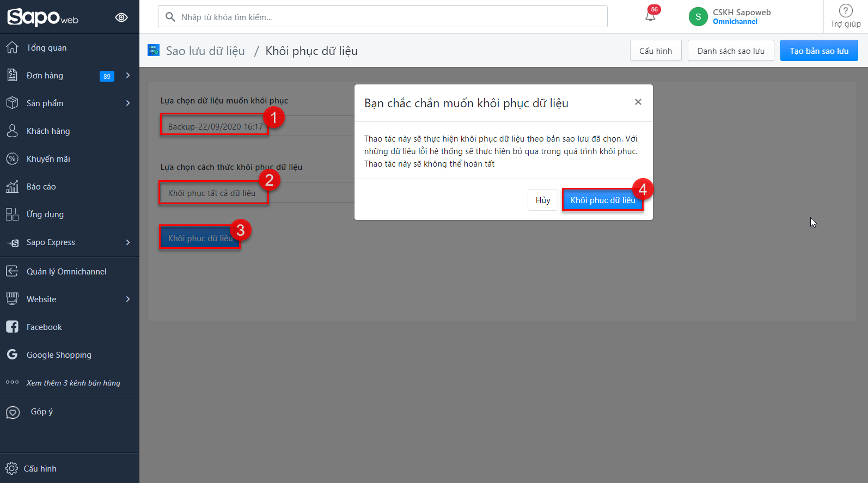Image resolution: width=868 pixels, height=483 pixels.
Task: Confirm with Khôi phục dữ liệu in dialog
Action: 602,200
